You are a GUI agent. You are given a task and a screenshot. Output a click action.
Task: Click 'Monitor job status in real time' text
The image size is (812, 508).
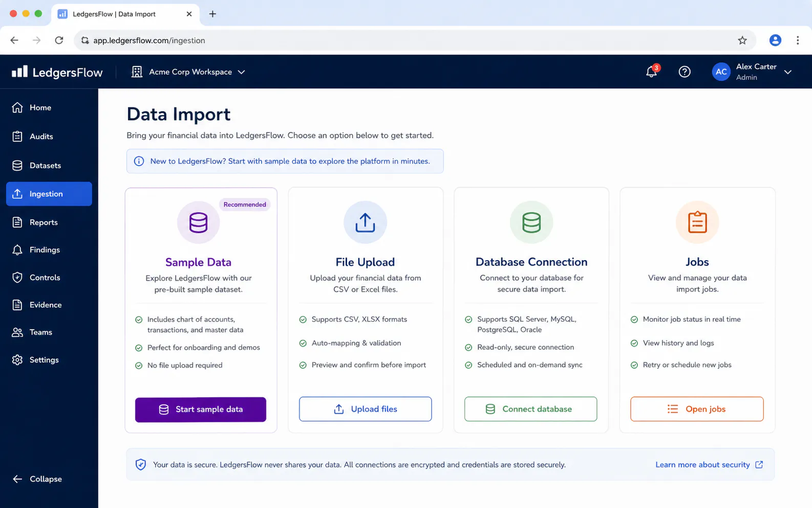pyautogui.click(x=692, y=319)
